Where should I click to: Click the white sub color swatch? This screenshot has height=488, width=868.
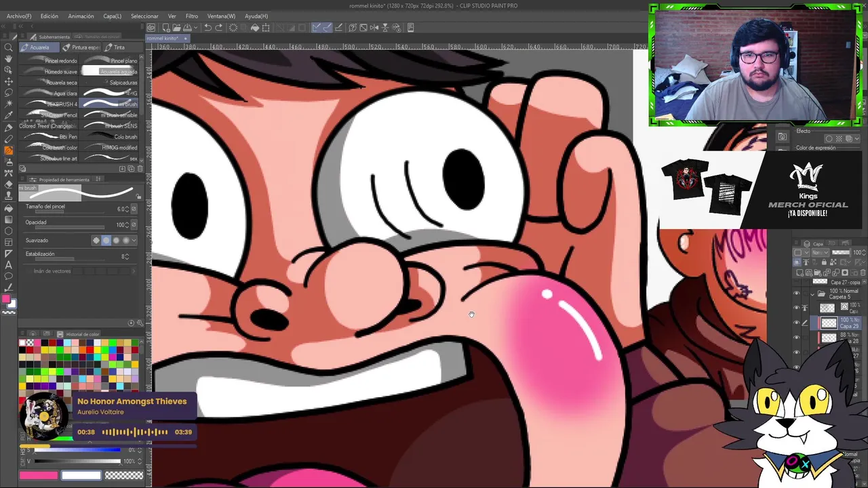point(81,476)
